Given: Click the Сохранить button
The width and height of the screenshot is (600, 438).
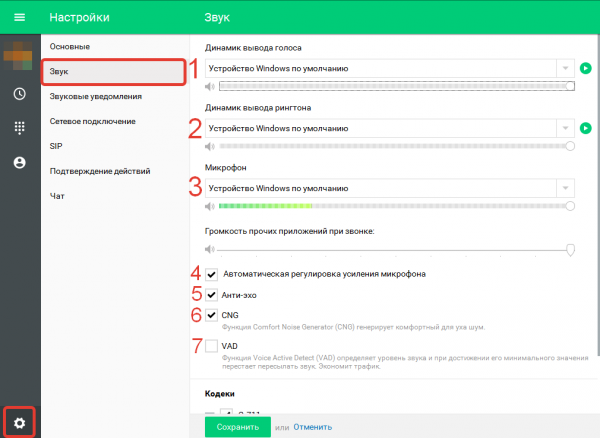Looking at the screenshot, I should [238, 427].
